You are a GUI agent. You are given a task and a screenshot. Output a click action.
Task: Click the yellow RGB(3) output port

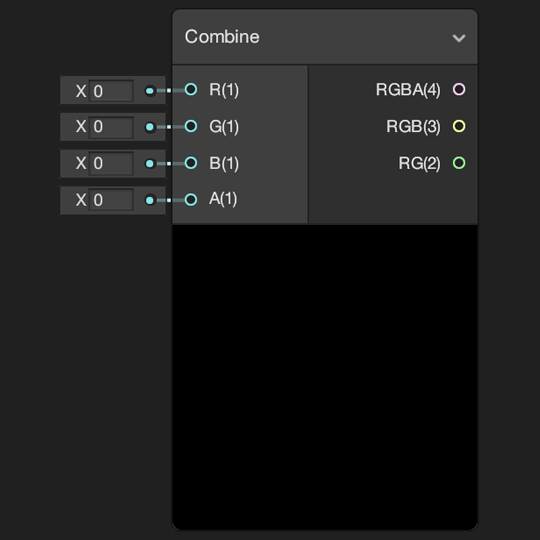click(459, 126)
